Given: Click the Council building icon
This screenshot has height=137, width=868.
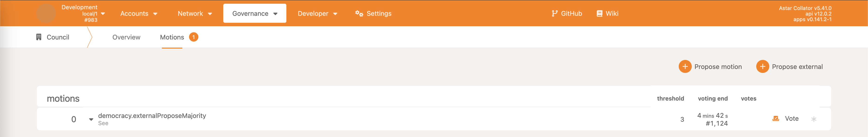Looking at the screenshot, I should 39,37.
